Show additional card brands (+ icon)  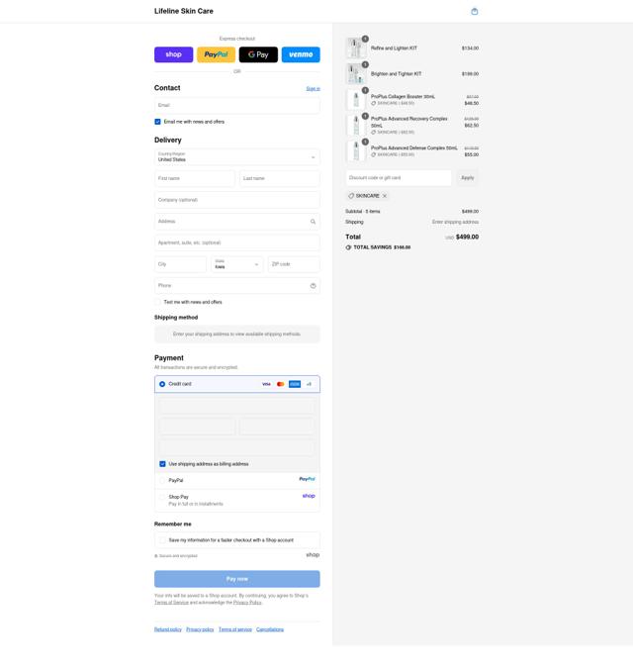click(309, 384)
